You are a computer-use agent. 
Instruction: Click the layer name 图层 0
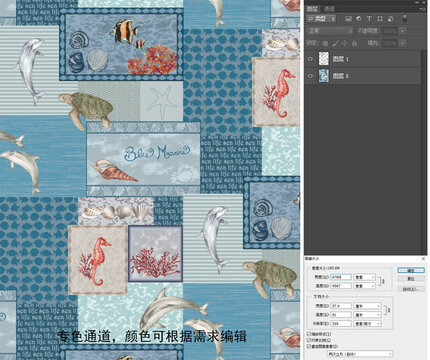pos(340,76)
